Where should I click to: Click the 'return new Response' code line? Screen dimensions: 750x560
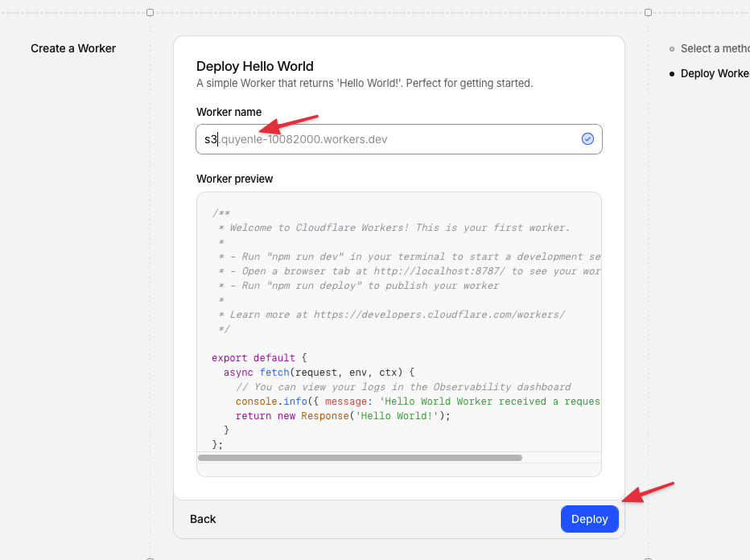coord(342,416)
